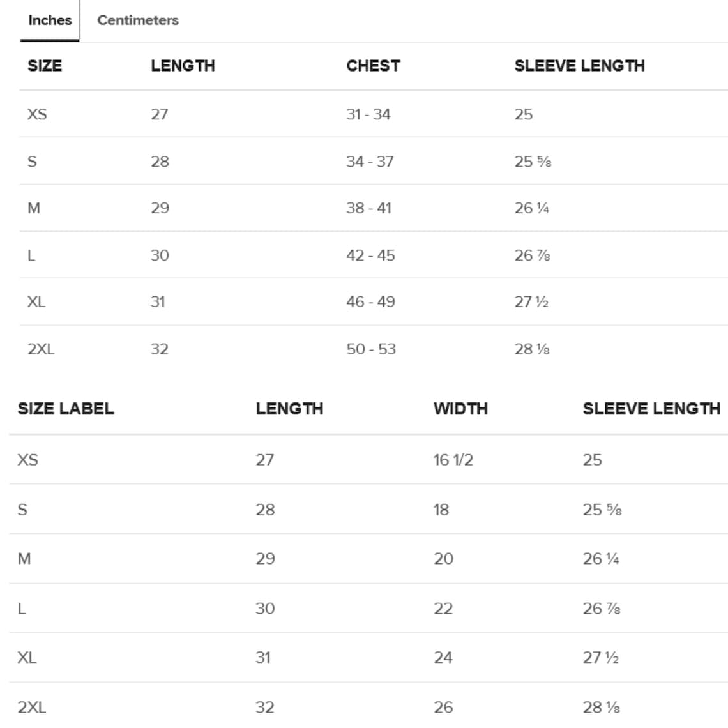Select the Inches tab
This screenshot has height=728, width=728.
[x=50, y=20]
